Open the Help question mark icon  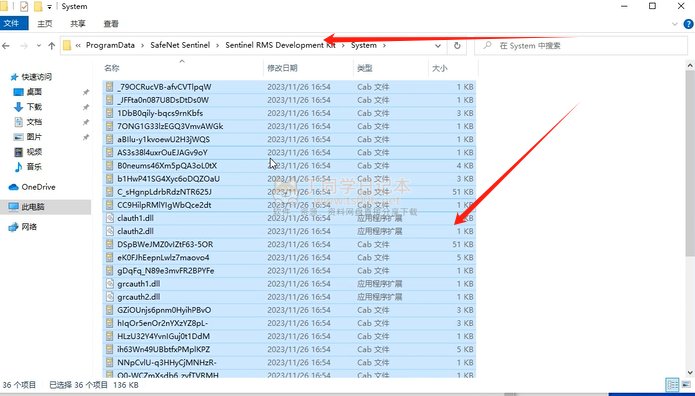tap(688, 24)
